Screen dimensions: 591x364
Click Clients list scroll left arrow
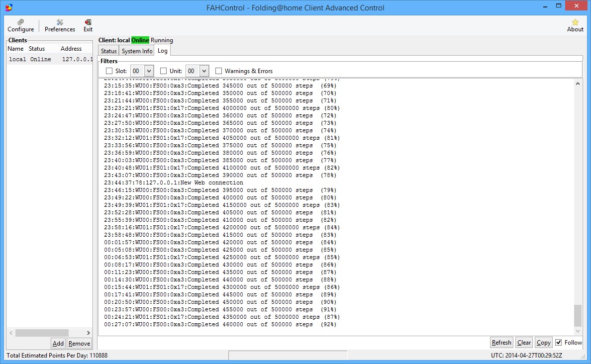(11, 333)
